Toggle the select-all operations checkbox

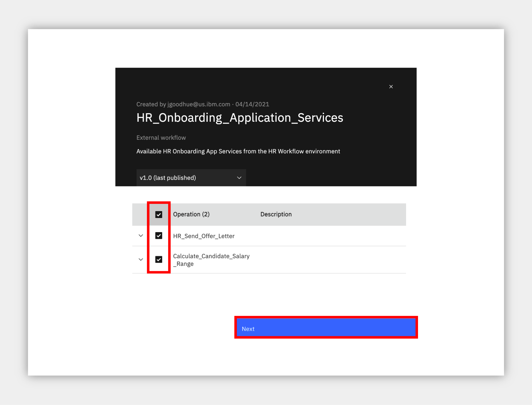[159, 214]
